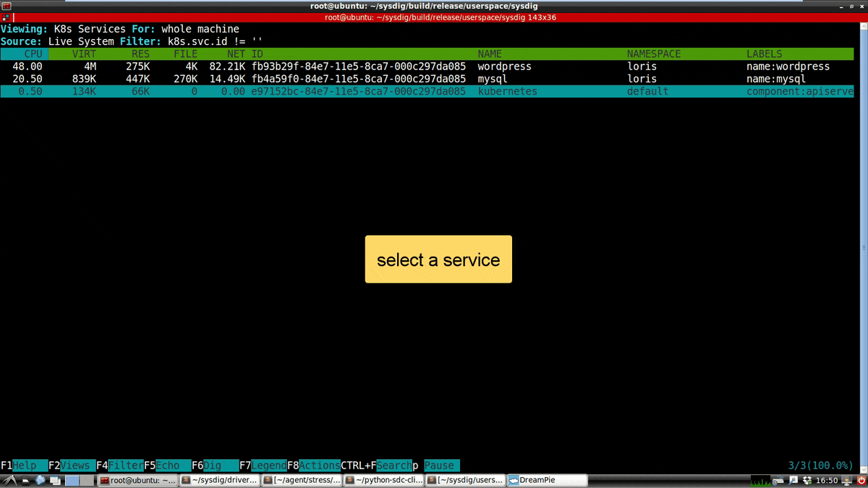Click the red logout icon in the tray
Viewport: 868px width, 488px height.
[x=861, y=479]
